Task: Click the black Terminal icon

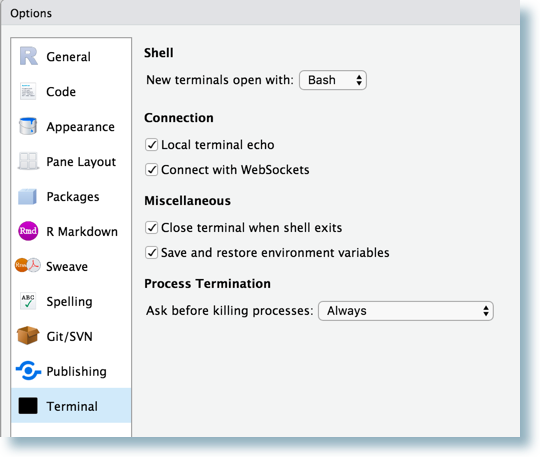Action: click(28, 406)
